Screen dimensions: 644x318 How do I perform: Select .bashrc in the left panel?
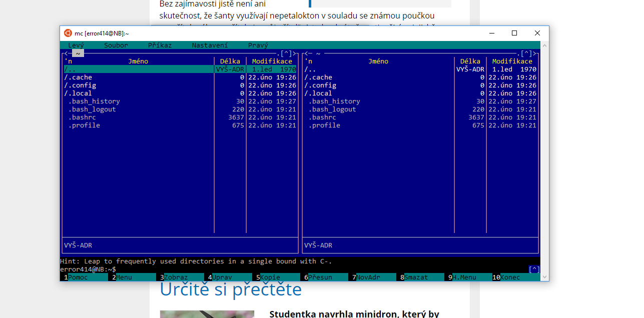(180, 117)
